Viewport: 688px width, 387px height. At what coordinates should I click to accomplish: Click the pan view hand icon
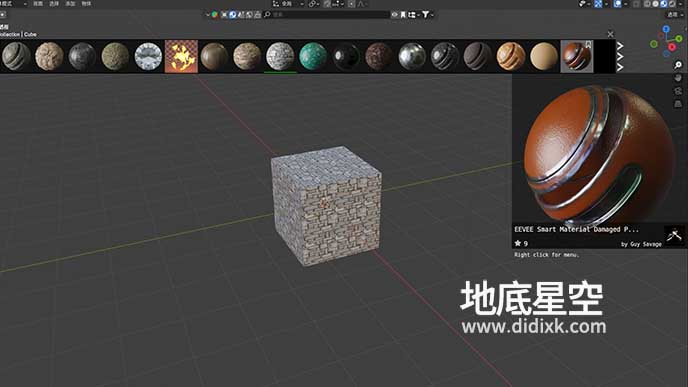(678, 78)
